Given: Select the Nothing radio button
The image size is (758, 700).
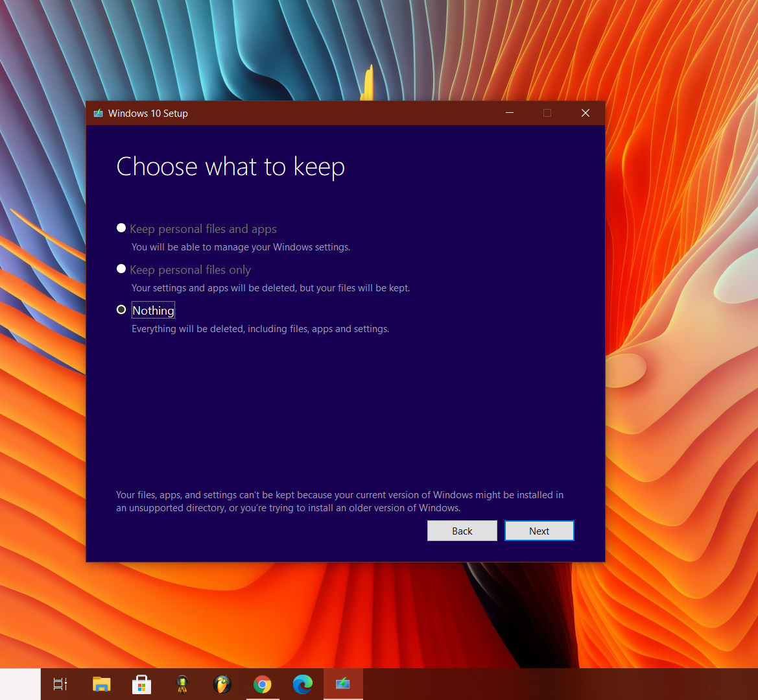Looking at the screenshot, I should 121,309.
